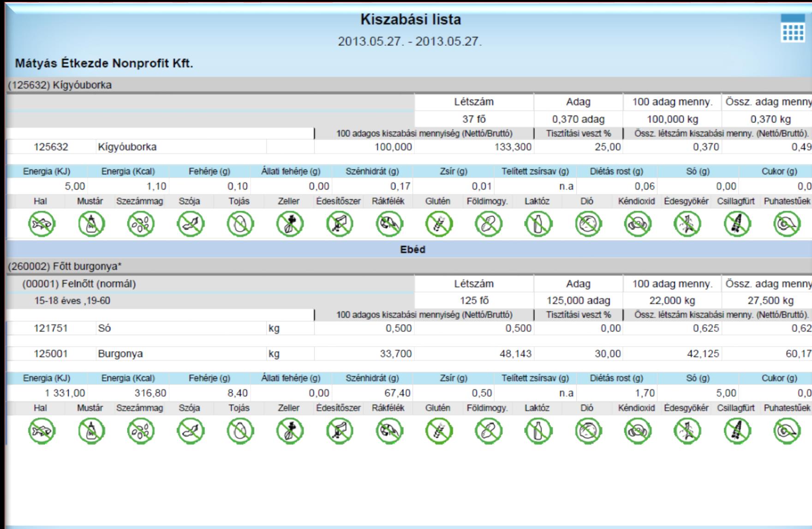812x529 pixels.
Task: Select the Burgonya ingredient name
Action: (x=120, y=354)
